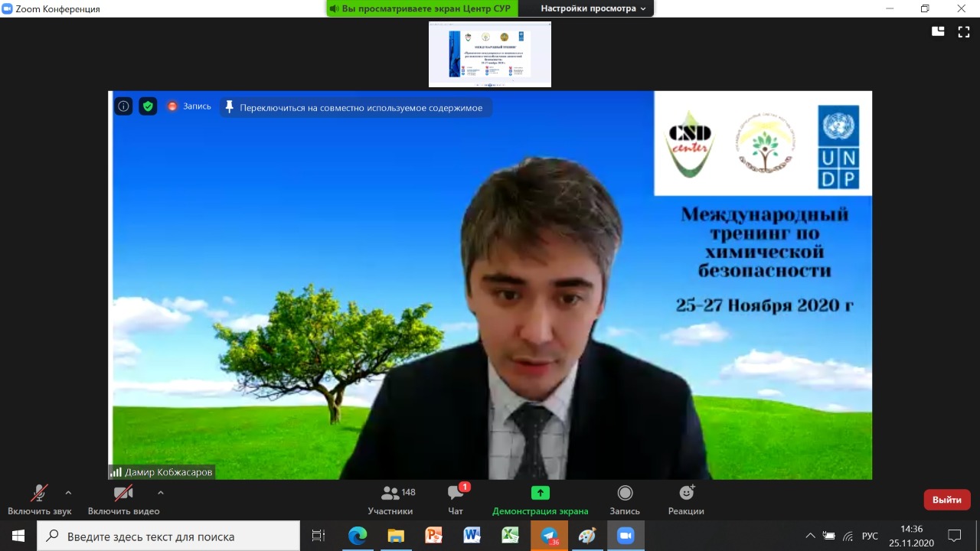Click the green encryption shield icon
Image resolution: width=980 pixels, height=551 pixels.
(x=148, y=107)
